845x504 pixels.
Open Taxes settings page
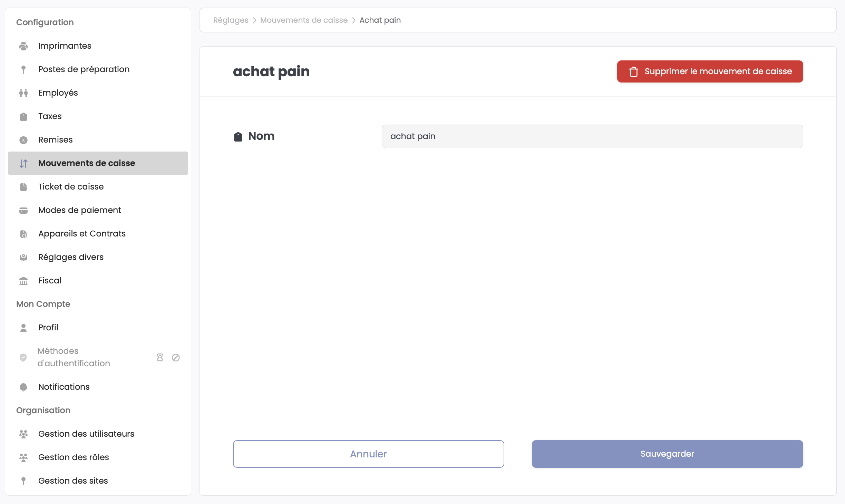(x=50, y=116)
